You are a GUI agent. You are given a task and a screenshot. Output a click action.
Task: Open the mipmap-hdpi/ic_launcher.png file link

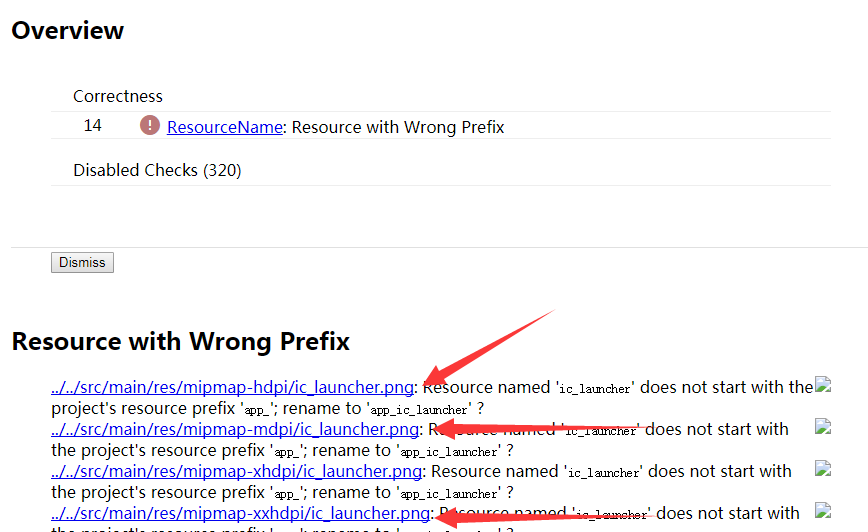click(232, 387)
